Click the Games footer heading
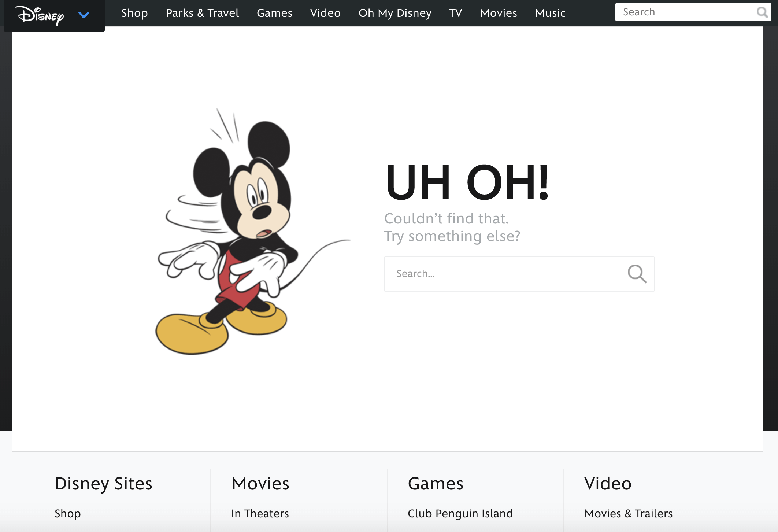 [x=436, y=484]
